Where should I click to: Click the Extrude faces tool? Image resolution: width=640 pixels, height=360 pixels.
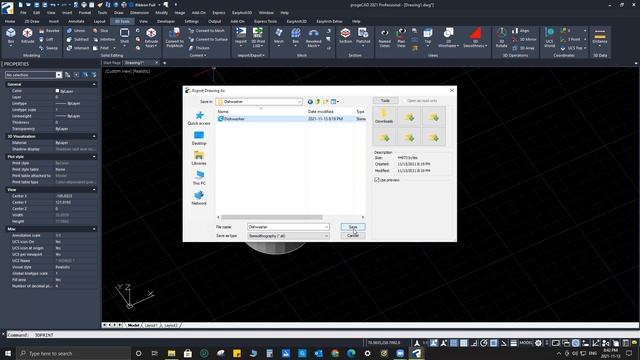151,38
